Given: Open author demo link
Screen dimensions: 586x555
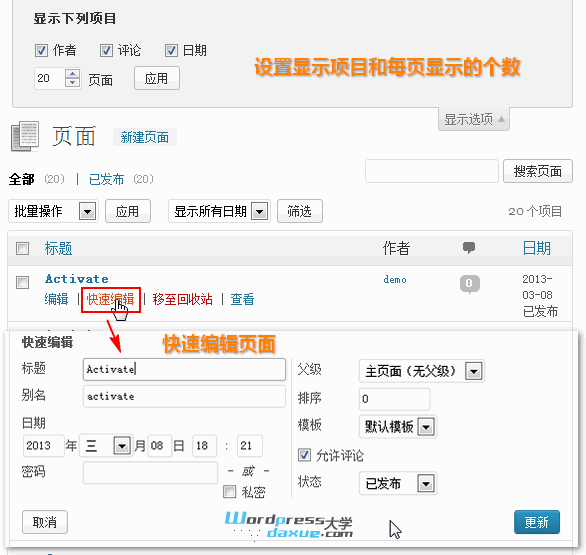Looking at the screenshot, I should (395, 280).
